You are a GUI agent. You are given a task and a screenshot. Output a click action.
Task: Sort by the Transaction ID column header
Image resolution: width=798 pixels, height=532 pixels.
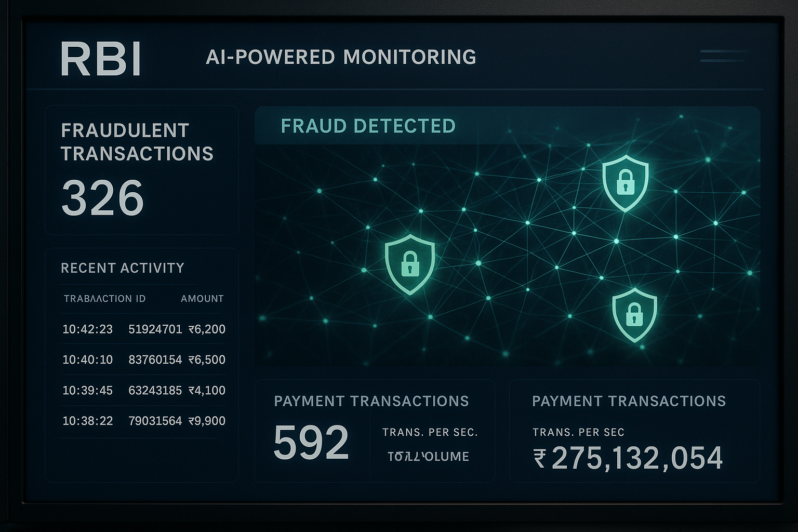(104, 299)
